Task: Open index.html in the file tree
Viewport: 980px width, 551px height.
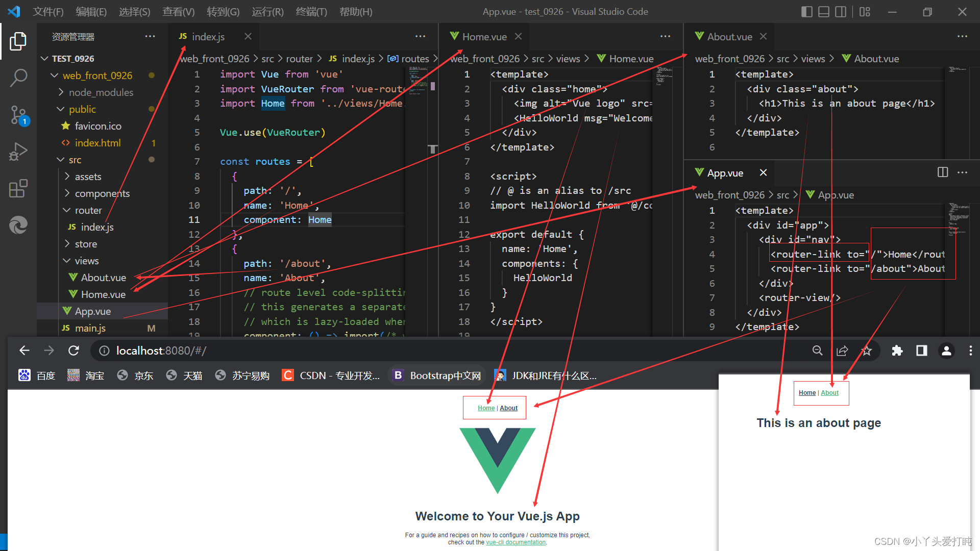Action: (98, 143)
